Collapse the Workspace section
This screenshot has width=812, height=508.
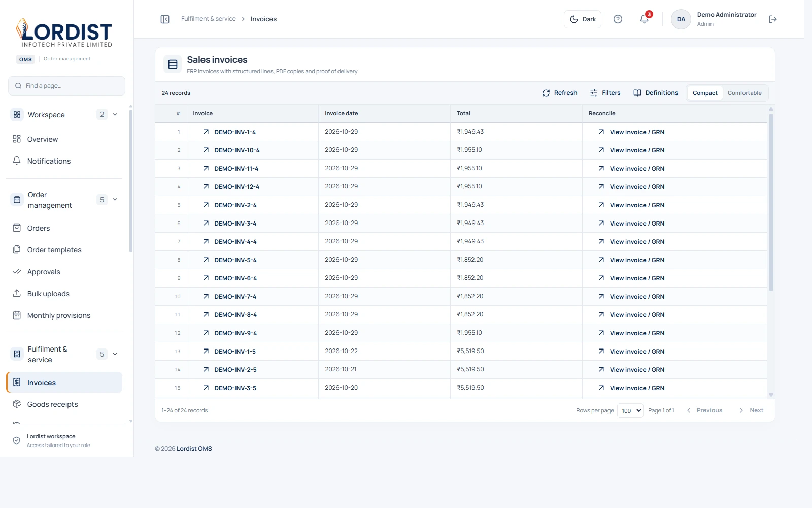click(115, 114)
